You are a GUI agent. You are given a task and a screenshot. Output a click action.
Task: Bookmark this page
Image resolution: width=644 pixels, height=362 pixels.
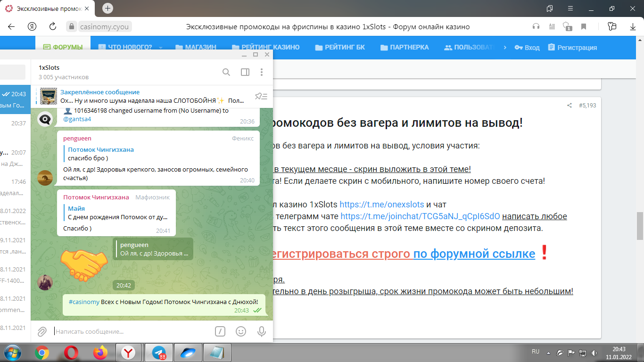(584, 26)
